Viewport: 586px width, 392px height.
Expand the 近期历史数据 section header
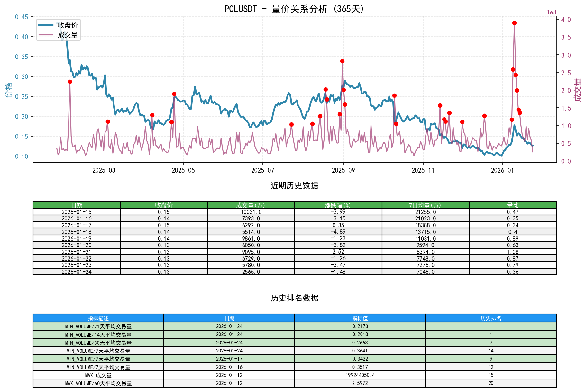click(294, 185)
